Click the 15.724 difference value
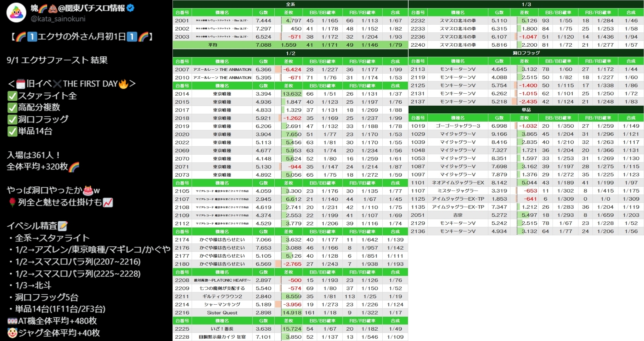This screenshot has width=644, height=341. [x=292, y=329]
